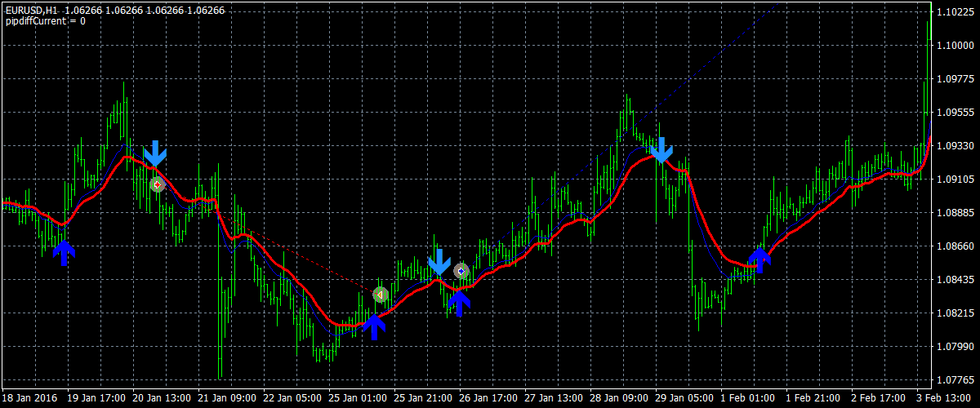Select the blue up arrow below the blue dot marker
Image resolution: width=980 pixels, height=408 pixels.
click(460, 303)
